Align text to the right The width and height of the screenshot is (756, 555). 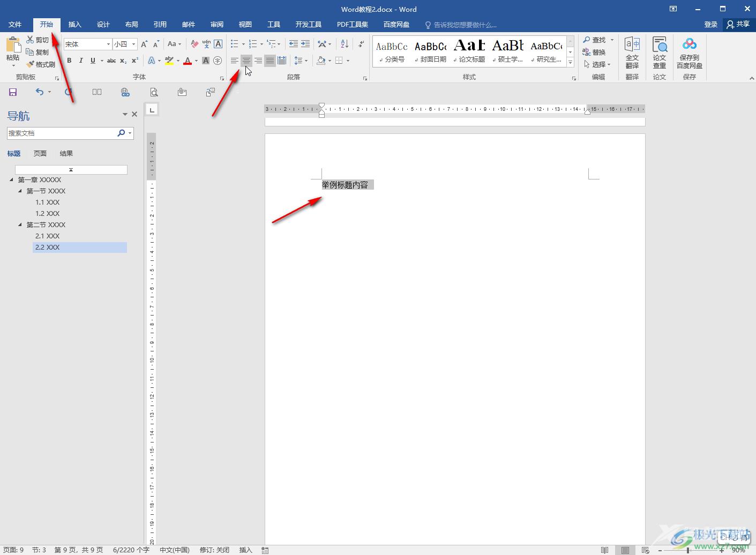258,61
